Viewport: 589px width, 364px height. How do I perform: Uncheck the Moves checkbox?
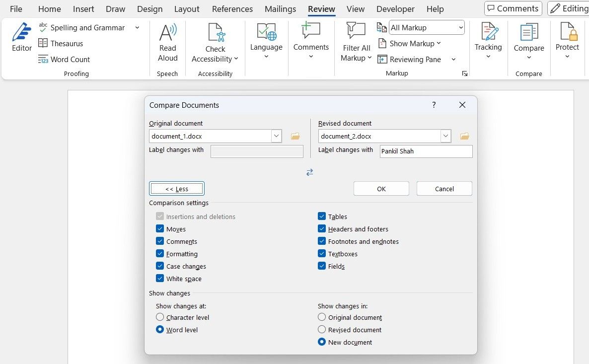pyautogui.click(x=159, y=228)
